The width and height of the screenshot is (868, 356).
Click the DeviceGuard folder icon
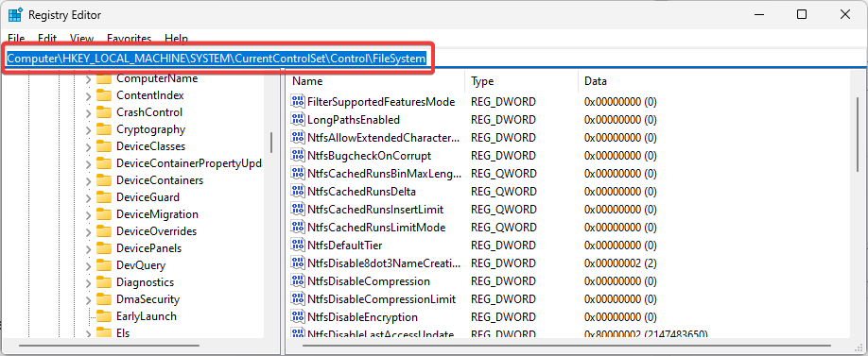coord(104,197)
